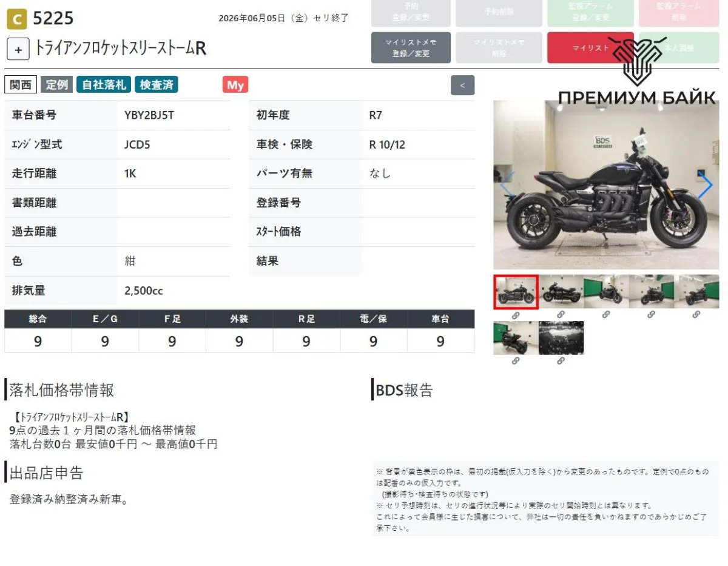The width and height of the screenshot is (728, 566).
Task: Click the first-year value R7
Action: 376,115
